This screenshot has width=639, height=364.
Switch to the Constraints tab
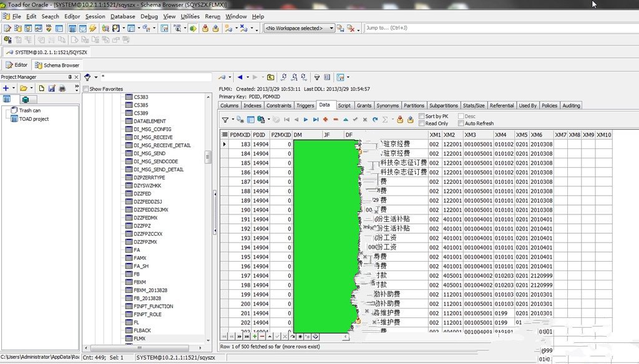tap(279, 106)
